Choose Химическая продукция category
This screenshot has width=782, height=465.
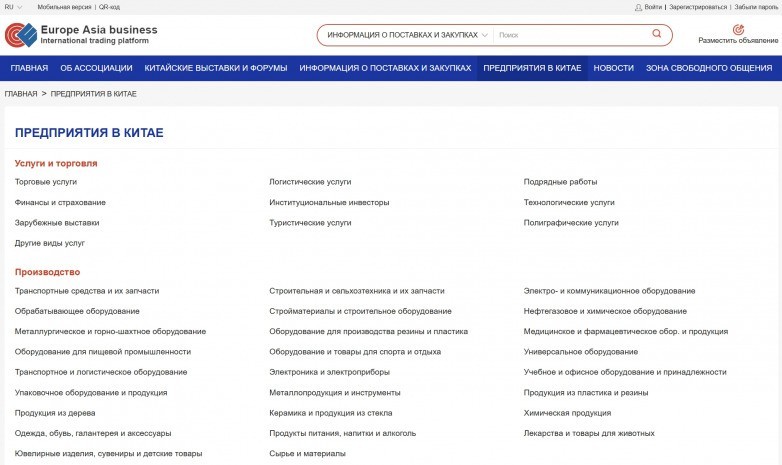click(567, 413)
